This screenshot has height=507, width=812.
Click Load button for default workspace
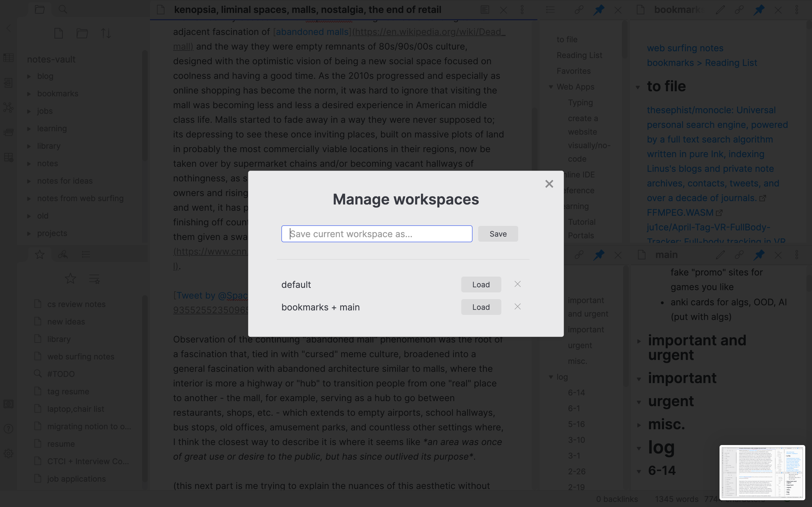[480, 284]
